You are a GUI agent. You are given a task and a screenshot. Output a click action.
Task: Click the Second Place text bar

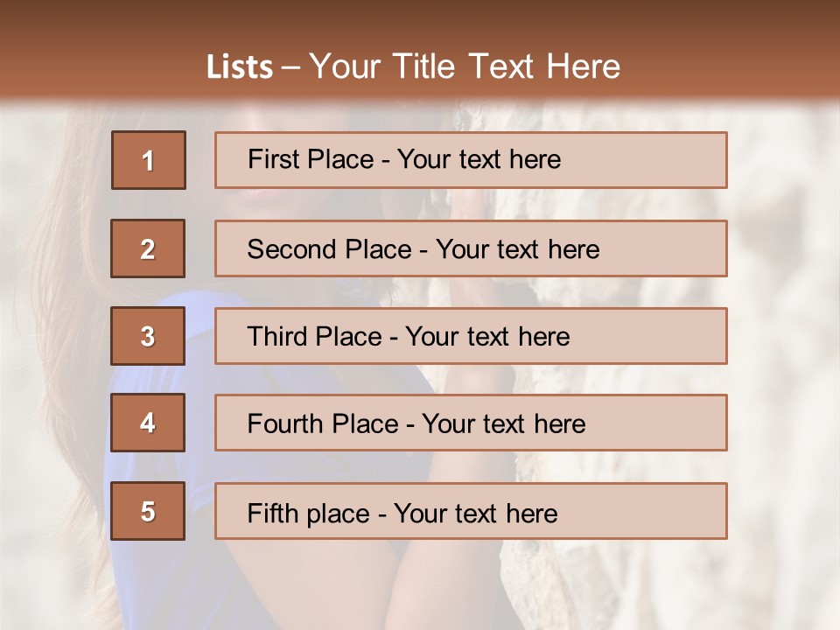pyautogui.click(x=471, y=248)
